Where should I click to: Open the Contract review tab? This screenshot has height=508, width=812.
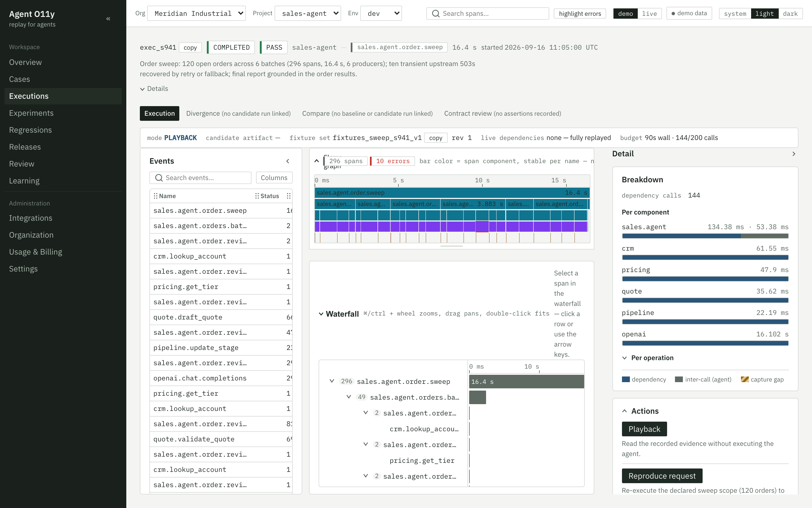(x=503, y=113)
